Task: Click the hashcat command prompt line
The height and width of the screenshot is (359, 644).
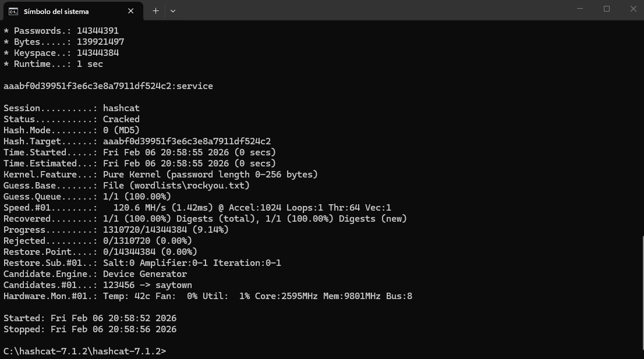Action: click(x=84, y=351)
